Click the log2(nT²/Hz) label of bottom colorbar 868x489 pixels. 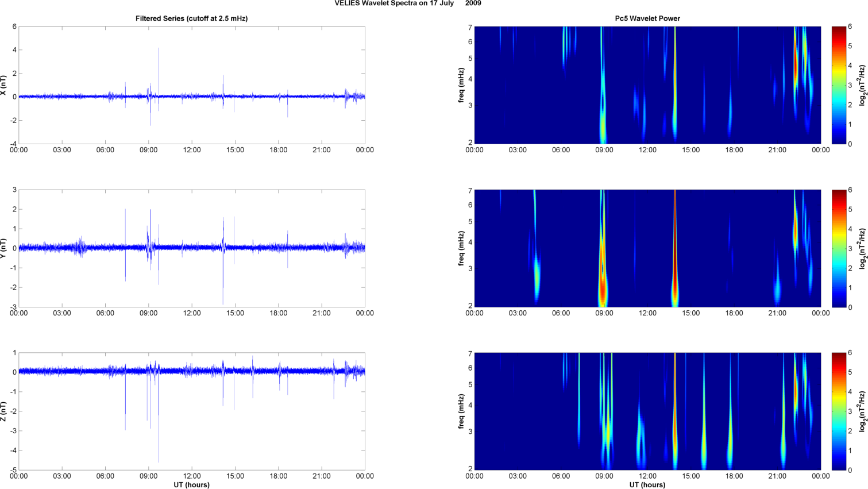coord(862,411)
